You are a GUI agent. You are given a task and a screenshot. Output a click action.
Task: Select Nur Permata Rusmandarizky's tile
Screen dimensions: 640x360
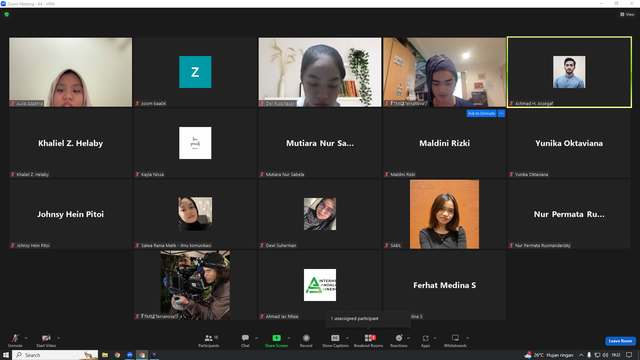[x=569, y=214]
